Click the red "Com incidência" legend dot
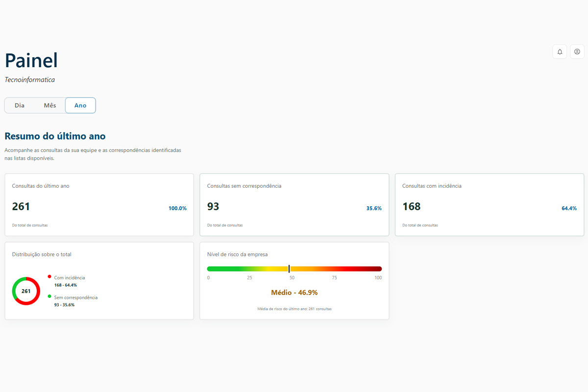The image size is (588, 392). (49, 277)
